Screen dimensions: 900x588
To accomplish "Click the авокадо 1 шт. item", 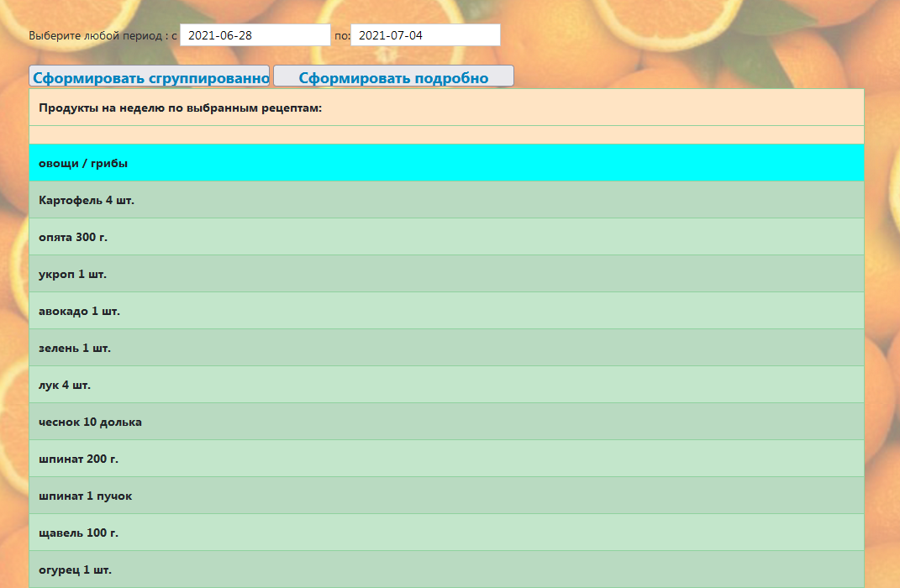I will (x=446, y=311).
